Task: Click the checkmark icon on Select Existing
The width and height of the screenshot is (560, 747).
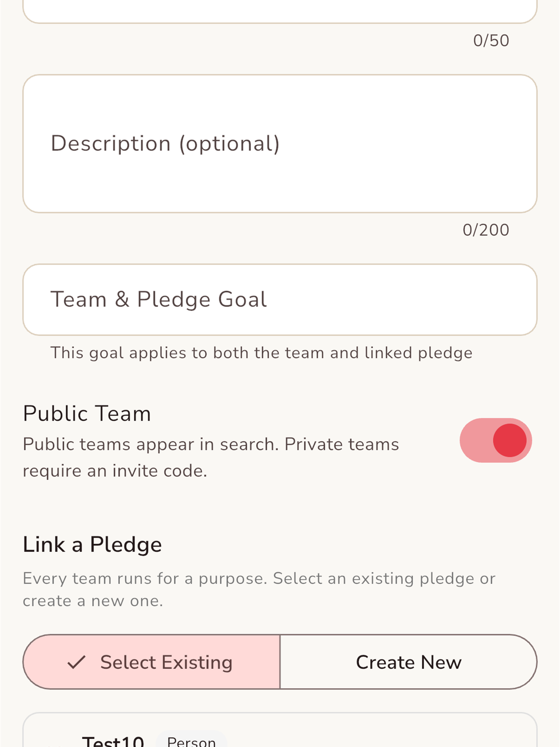Action: tap(76, 662)
